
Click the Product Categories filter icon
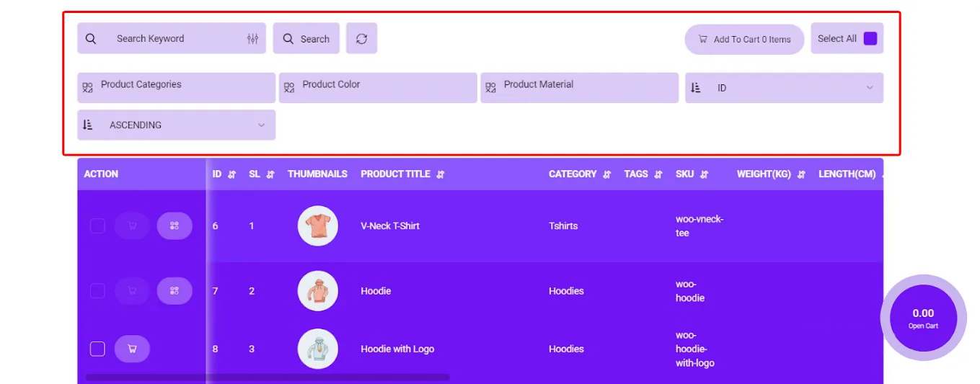88,88
